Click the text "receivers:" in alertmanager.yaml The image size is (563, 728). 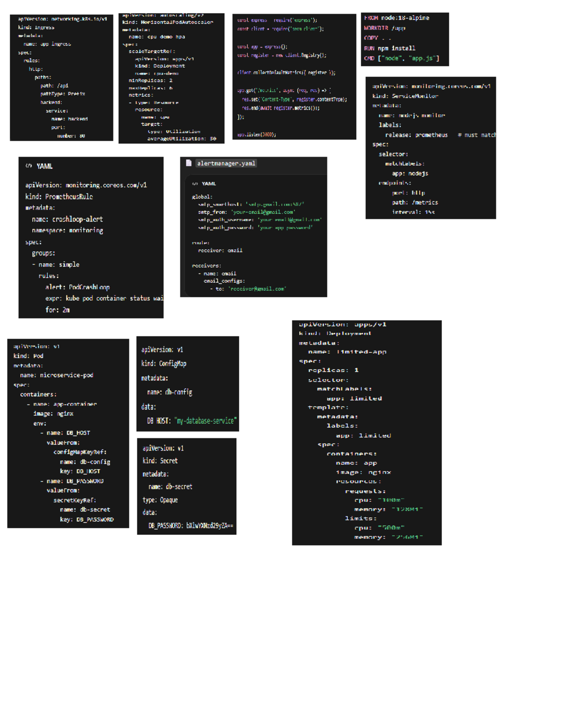(206, 266)
